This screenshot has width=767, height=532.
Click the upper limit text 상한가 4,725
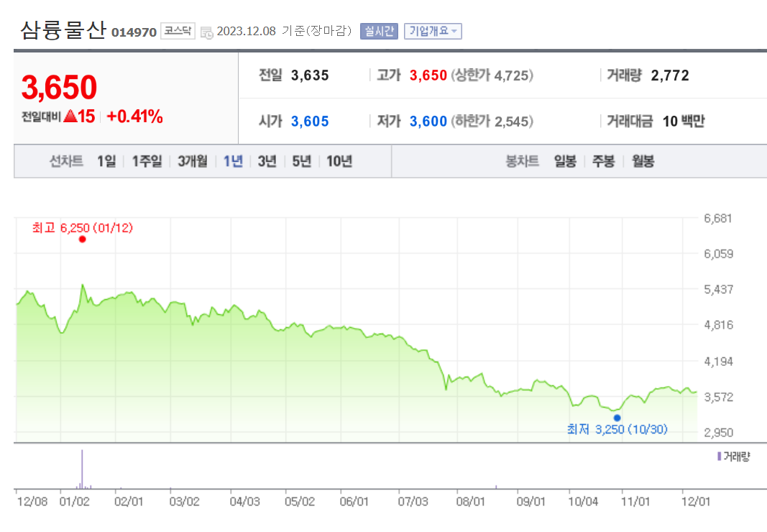pyautogui.click(x=492, y=75)
